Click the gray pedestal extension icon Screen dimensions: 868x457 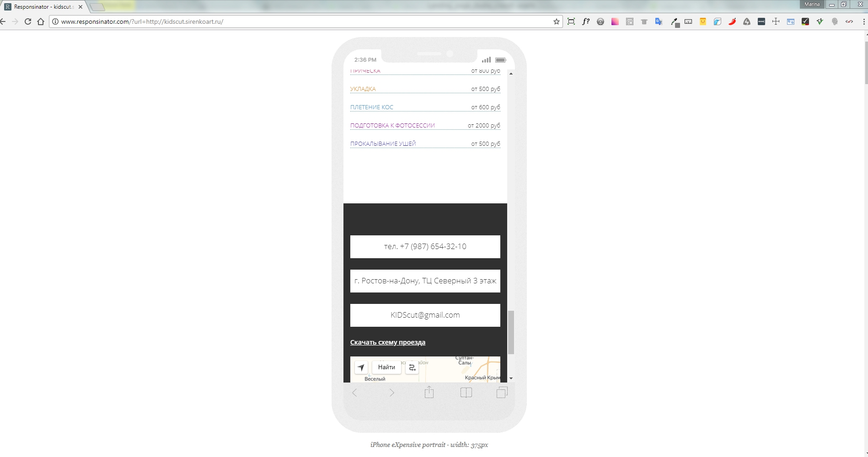[644, 21]
